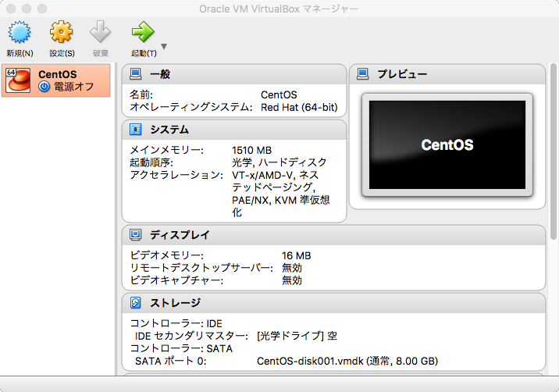Click the プレビュー panel header title

tap(402, 74)
